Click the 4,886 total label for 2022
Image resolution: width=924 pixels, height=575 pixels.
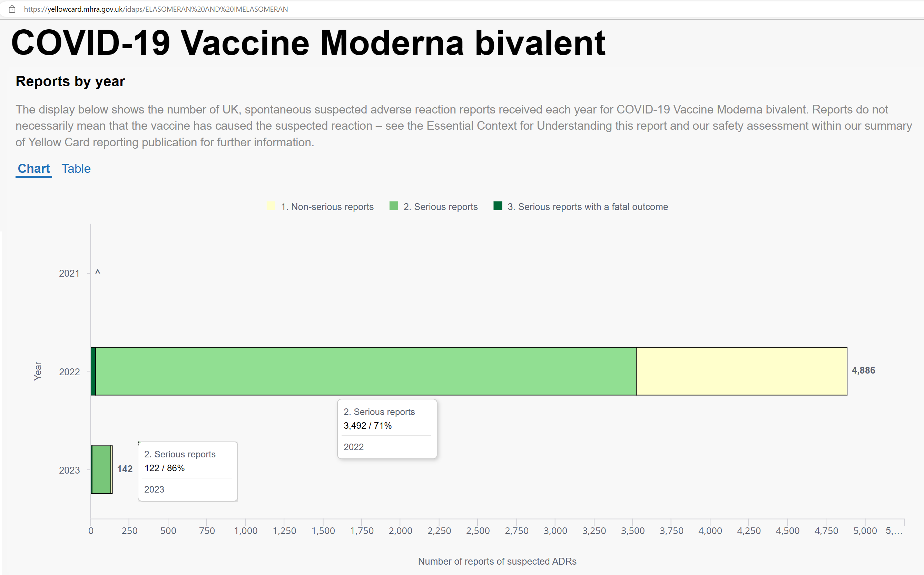point(863,370)
